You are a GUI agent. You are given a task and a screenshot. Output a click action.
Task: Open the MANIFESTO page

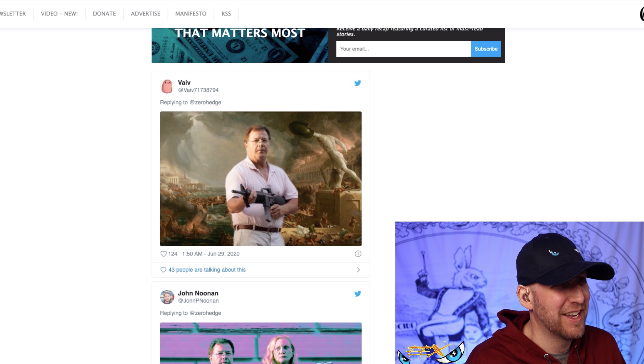[190, 14]
